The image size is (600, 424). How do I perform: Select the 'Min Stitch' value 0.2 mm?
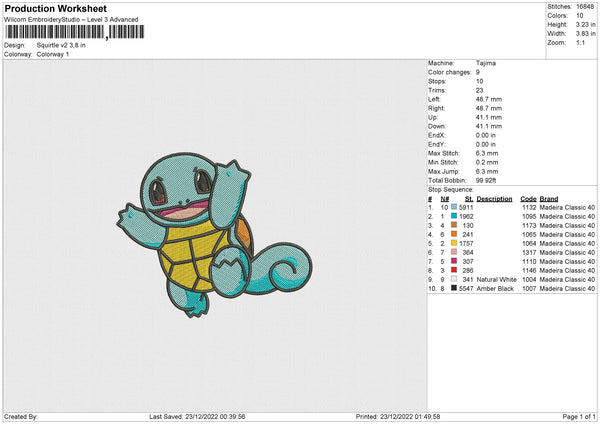click(x=487, y=163)
